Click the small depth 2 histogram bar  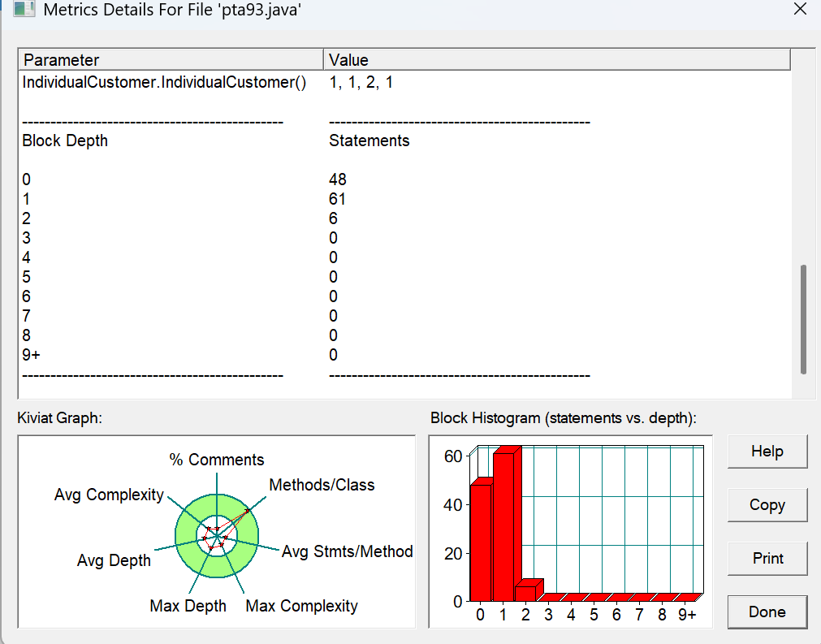pyautogui.click(x=528, y=590)
